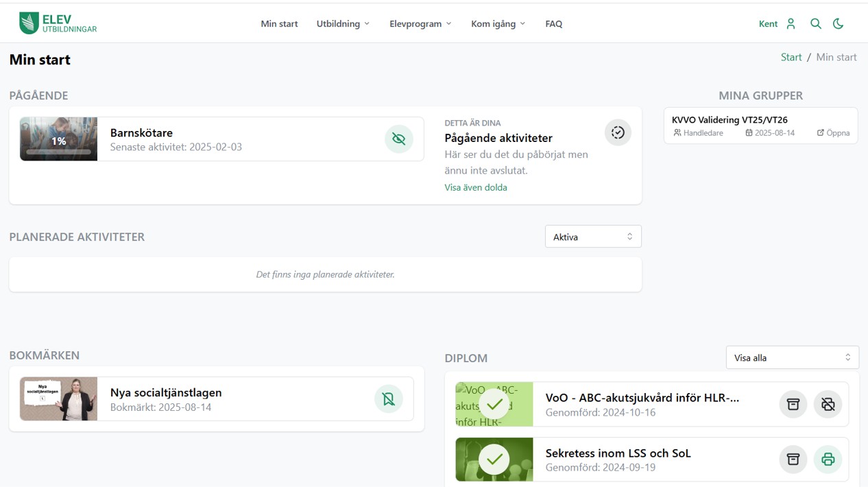
Task: Open the KVVO Validering group via Öppna
Action: (833, 133)
